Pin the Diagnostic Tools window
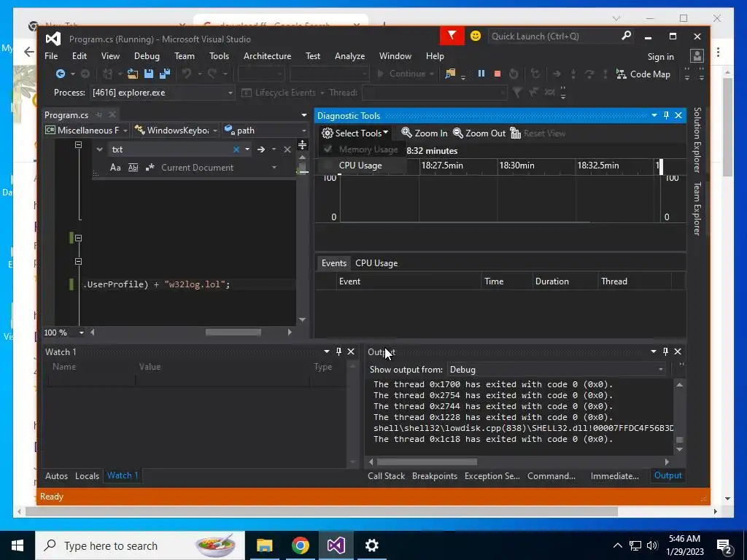 pyautogui.click(x=666, y=115)
